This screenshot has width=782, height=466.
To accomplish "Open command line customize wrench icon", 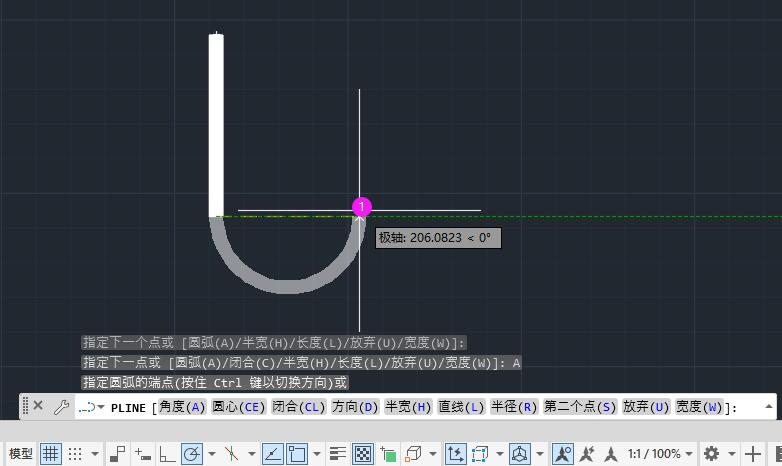I will (61, 407).
